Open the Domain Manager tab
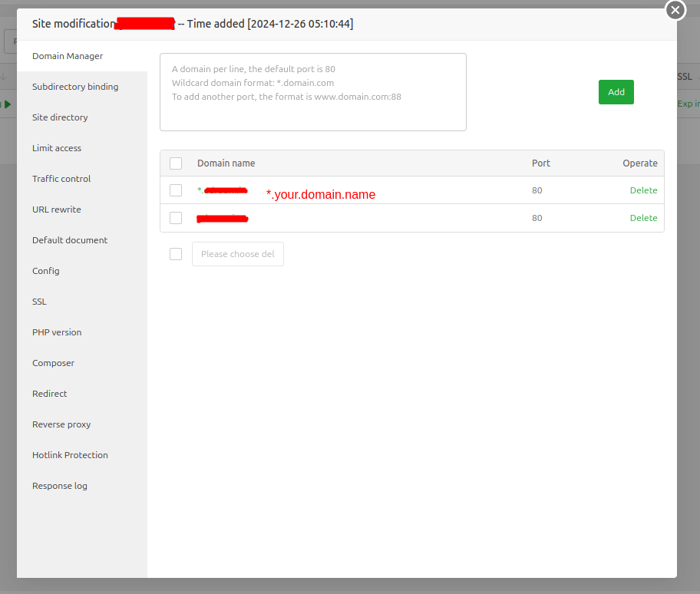Image resolution: width=700 pixels, height=594 pixels. click(x=68, y=56)
